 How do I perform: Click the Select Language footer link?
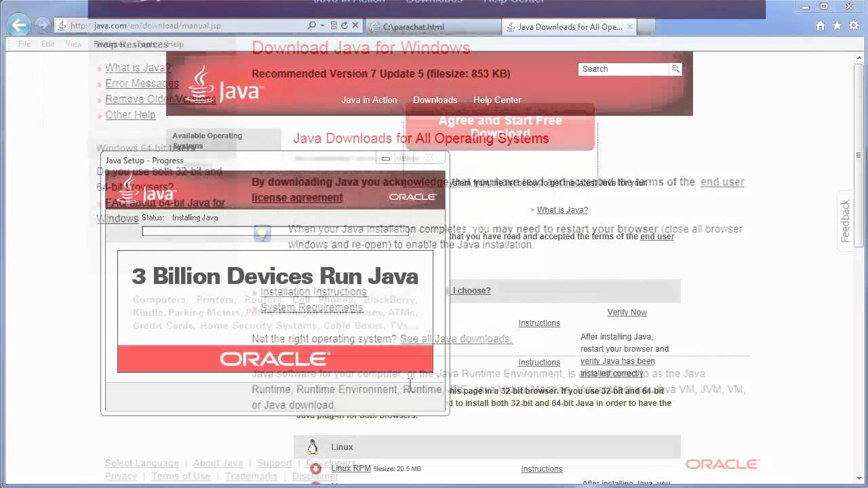point(142,463)
